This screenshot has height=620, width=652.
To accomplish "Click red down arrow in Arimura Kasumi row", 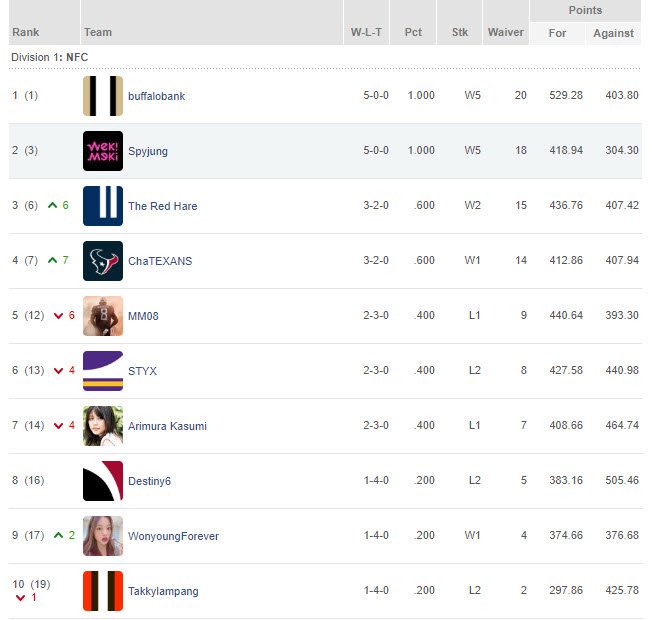I will click(x=58, y=426).
